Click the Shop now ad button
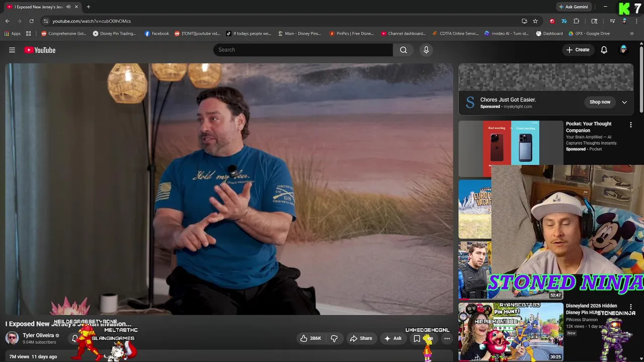The width and height of the screenshot is (644, 362). click(600, 102)
